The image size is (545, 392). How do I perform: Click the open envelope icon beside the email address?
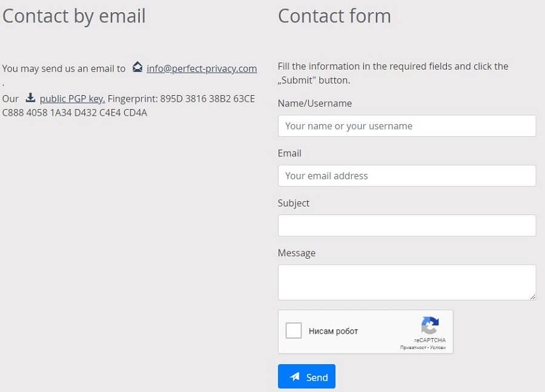point(137,67)
